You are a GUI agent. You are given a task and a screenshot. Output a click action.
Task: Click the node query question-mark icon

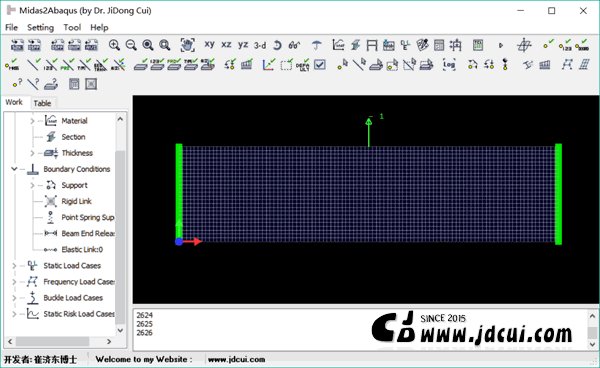click(x=17, y=84)
